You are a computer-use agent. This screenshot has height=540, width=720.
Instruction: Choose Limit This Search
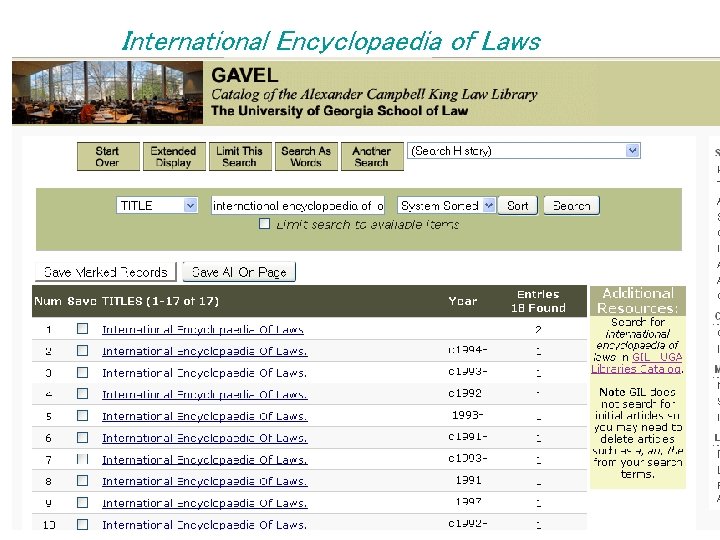(x=240, y=157)
